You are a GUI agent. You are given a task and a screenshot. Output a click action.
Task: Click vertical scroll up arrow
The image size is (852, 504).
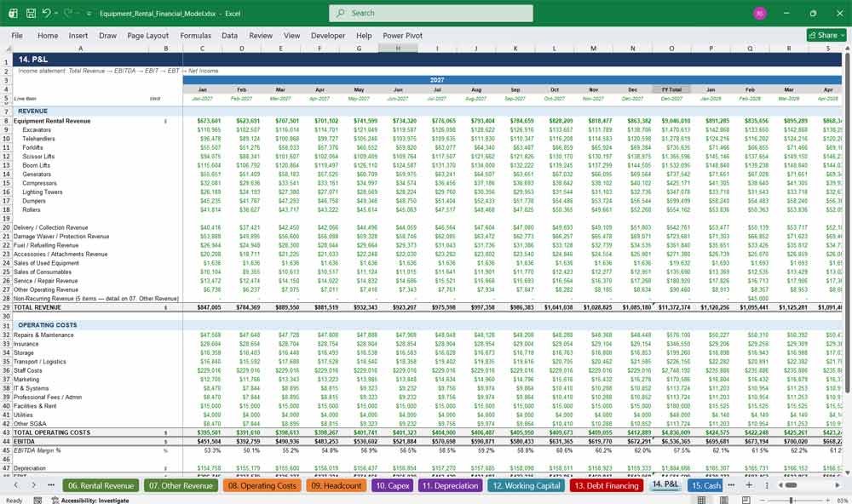(846, 49)
